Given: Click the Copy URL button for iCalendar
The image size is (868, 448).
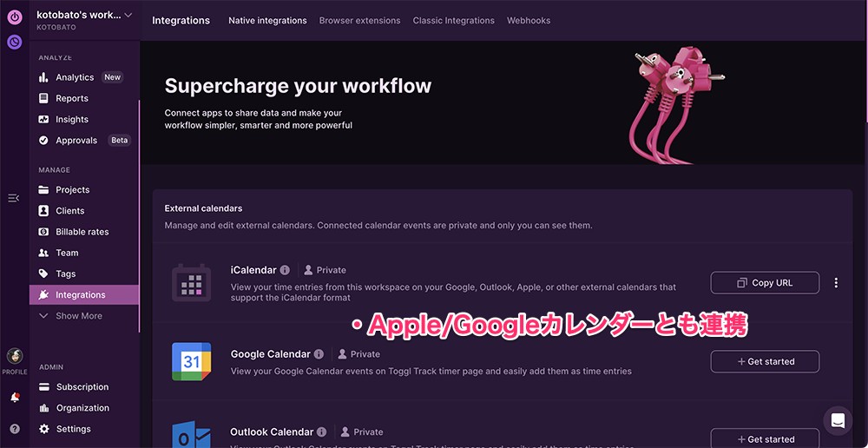Looking at the screenshot, I should [x=765, y=282].
